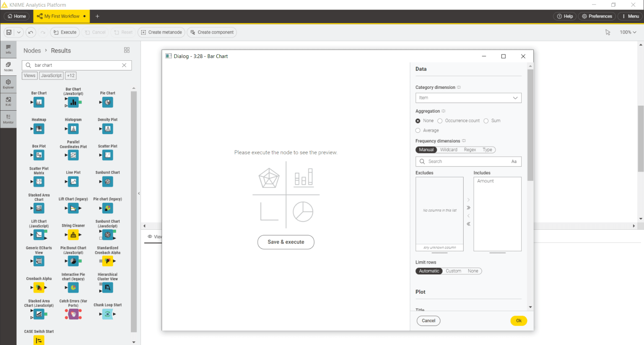
Task: Open the application Menu
Action: (x=630, y=16)
